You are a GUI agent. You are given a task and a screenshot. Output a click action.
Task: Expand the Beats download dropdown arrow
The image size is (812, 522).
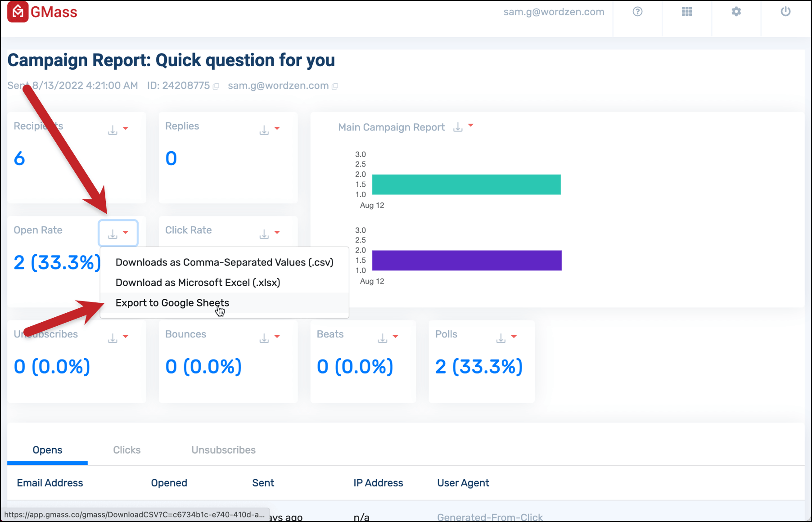pyautogui.click(x=396, y=337)
